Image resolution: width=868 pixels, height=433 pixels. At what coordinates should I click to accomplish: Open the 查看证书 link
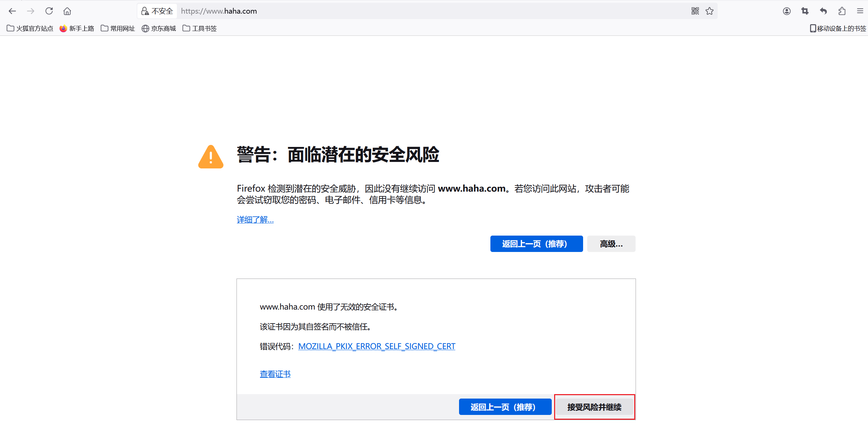pos(275,374)
